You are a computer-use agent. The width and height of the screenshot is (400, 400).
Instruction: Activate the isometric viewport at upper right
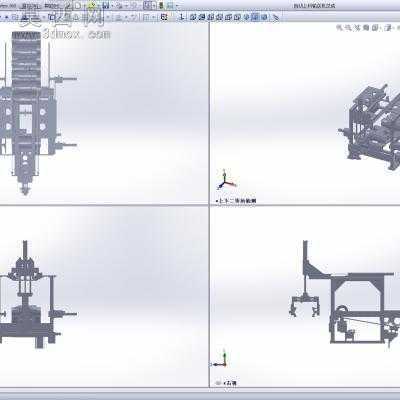[305, 113]
